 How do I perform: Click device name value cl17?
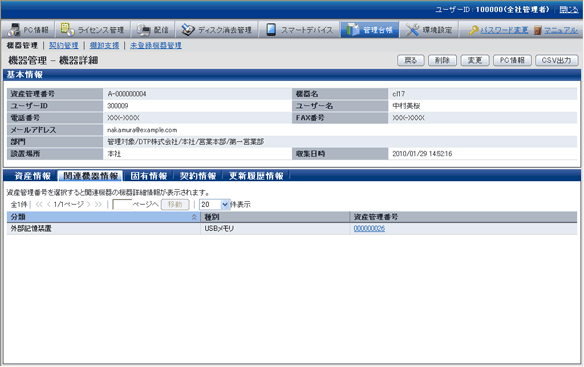click(399, 94)
